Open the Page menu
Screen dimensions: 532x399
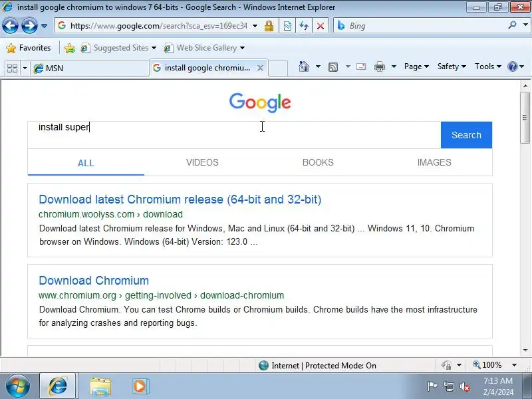[416, 66]
